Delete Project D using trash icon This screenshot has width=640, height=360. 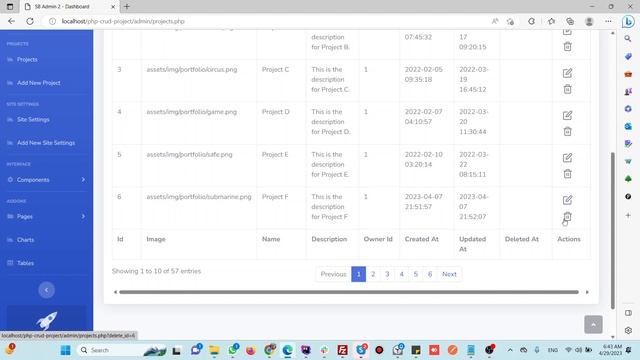[567, 131]
